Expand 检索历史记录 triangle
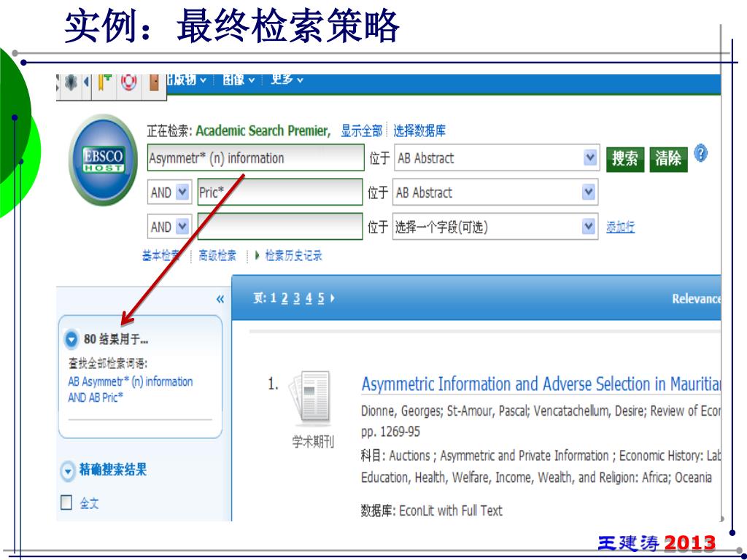The image size is (747, 560). [258, 255]
